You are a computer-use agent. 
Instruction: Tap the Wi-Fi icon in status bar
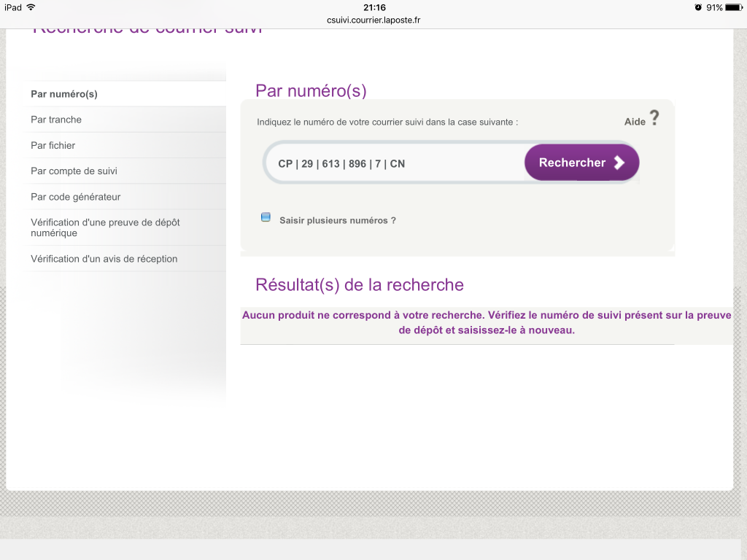(31, 7)
